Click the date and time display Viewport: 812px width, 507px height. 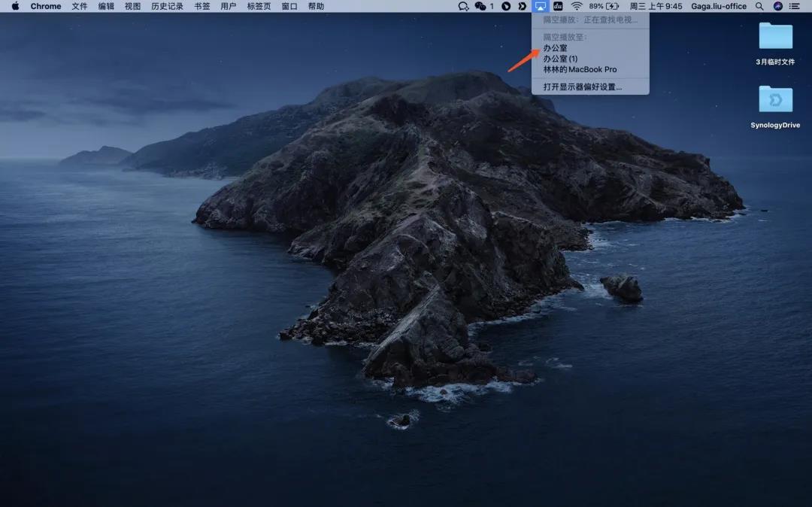click(656, 6)
